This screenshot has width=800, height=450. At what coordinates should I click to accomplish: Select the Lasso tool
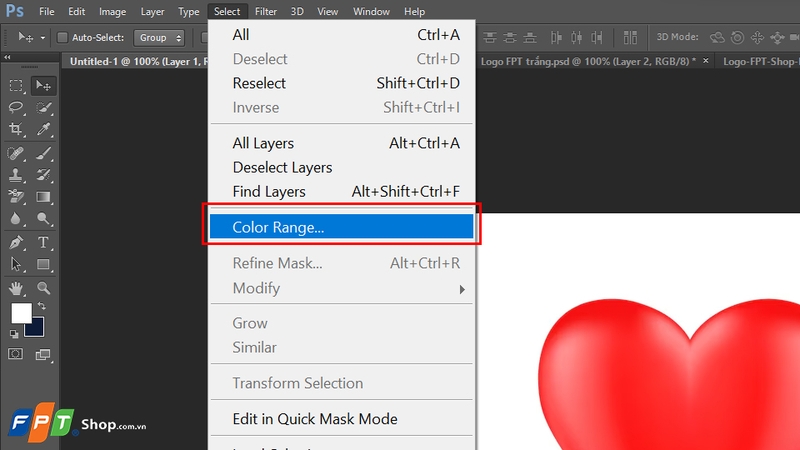16,107
